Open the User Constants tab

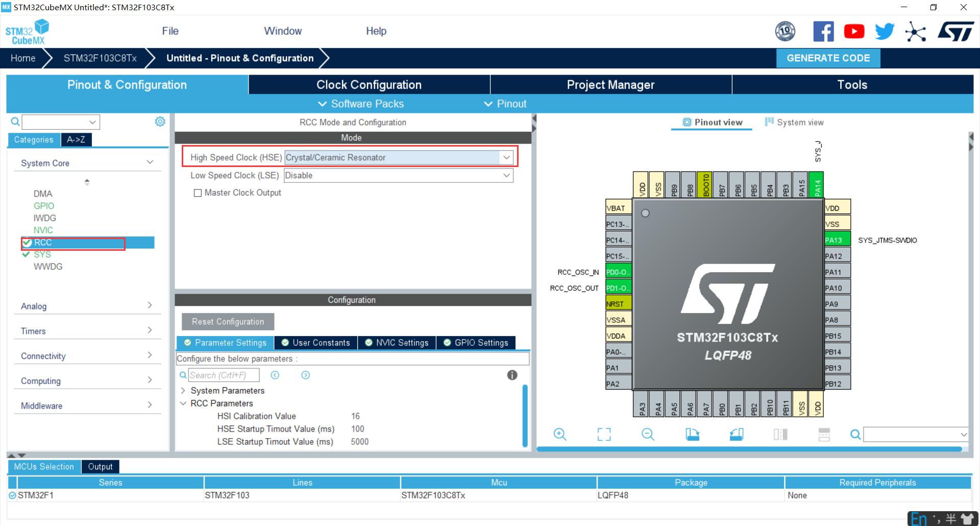click(316, 343)
